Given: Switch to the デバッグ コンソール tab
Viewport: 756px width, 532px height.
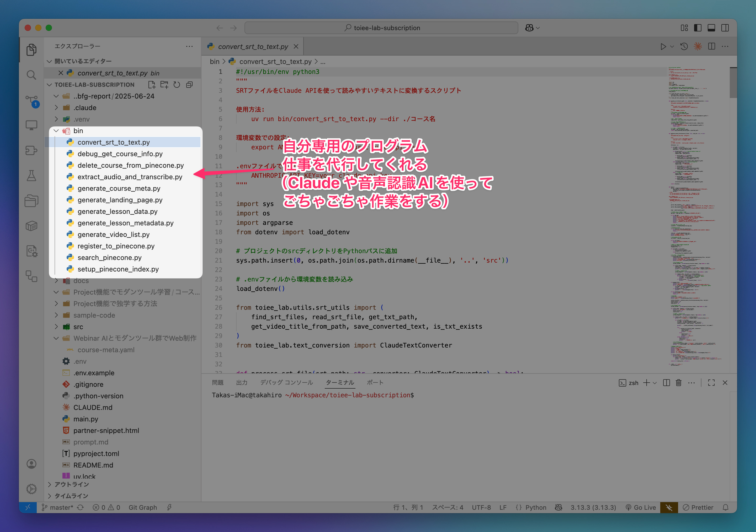Looking at the screenshot, I should coord(286,383).
